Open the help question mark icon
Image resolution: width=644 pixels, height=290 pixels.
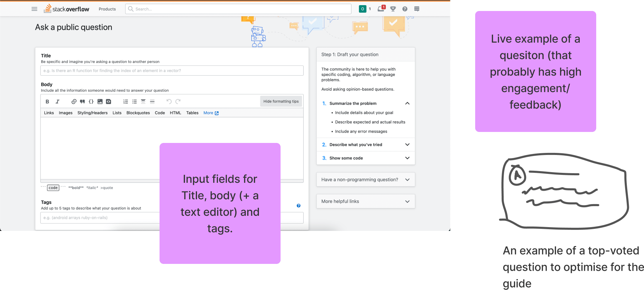click(x=405, y=9)
